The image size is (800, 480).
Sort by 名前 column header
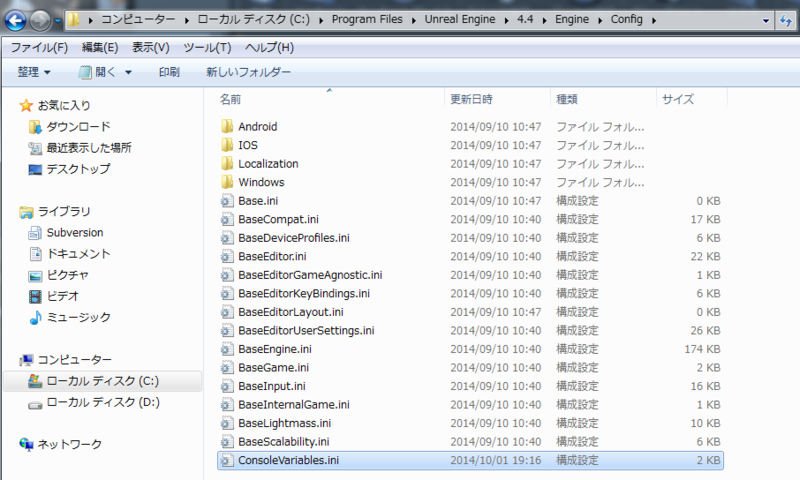point(230,99)
